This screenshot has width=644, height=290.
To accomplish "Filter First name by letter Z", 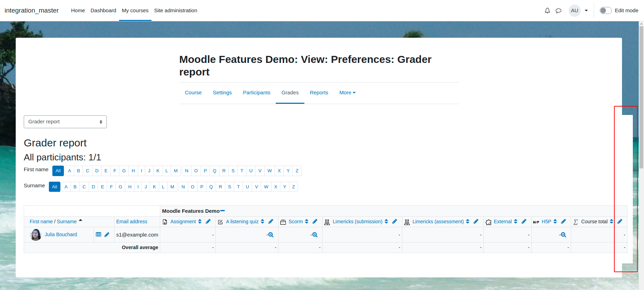I will pyautogui.click(x=297, y=171).
